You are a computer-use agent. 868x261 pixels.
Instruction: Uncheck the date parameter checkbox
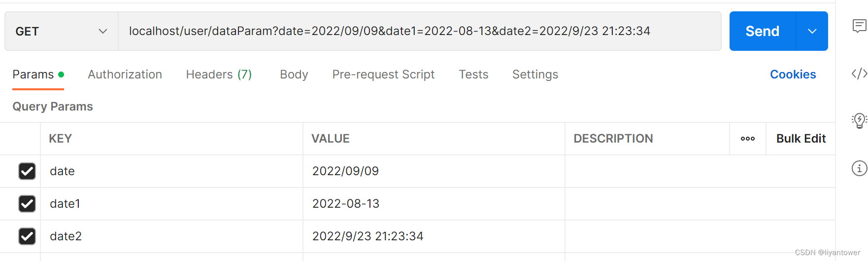click(27, 171)
